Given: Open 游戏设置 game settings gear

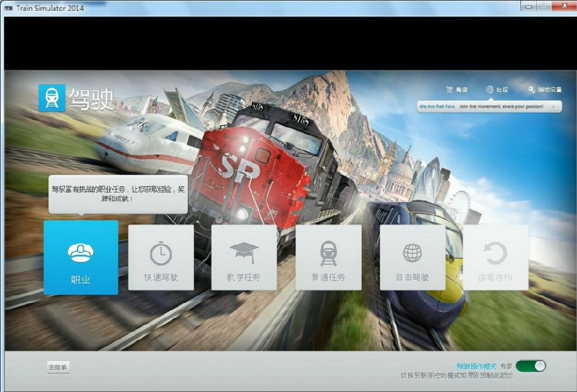Looking at the screenshot, I should click(544, 90).
